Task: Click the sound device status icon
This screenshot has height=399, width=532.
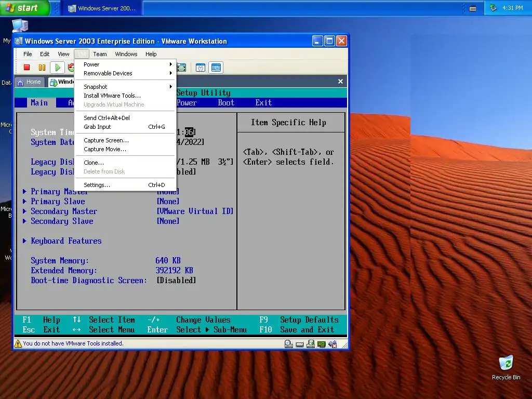Action: coord(332,344)
